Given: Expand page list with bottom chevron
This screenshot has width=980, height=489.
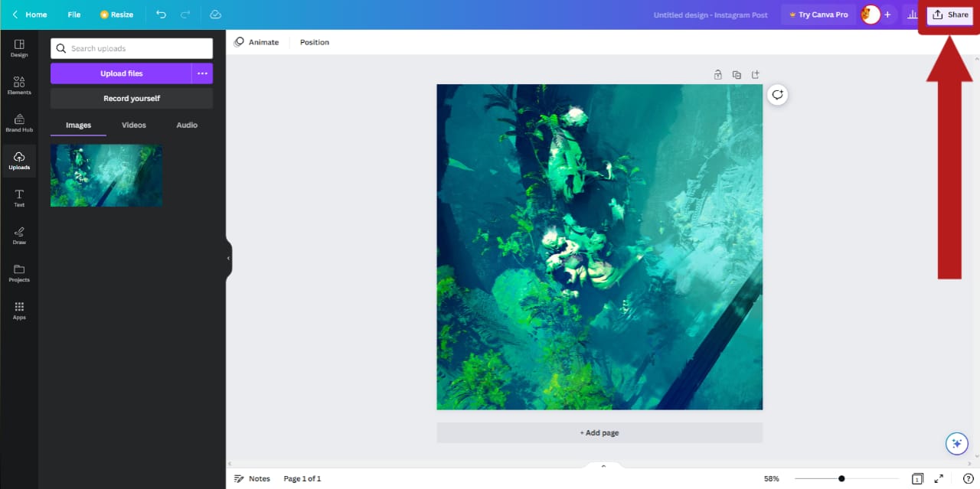Looking at the screenshot, I should click(603, 465).
